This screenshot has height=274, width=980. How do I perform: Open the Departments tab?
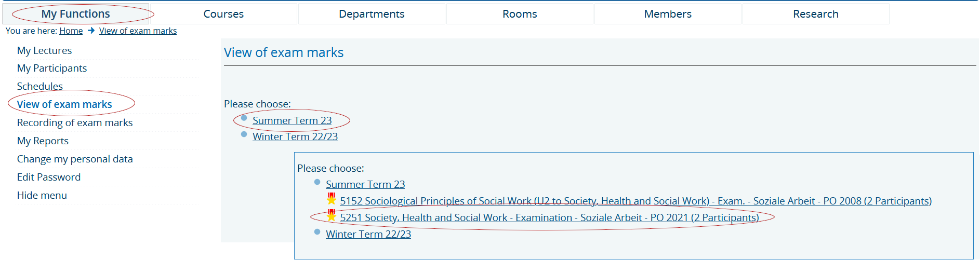(372, 14)
